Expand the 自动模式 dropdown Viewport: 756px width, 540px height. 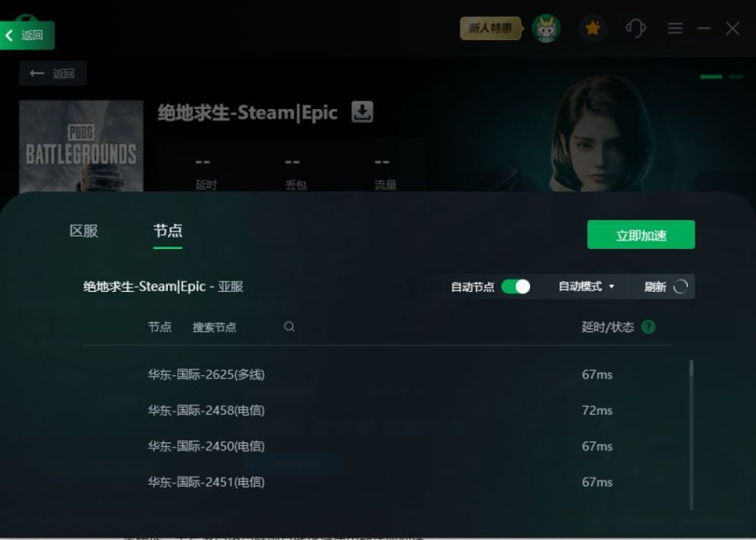[x=587, y=287]
